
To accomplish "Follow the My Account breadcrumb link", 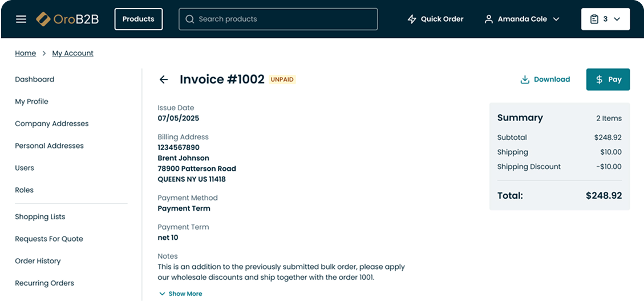I will 72,54.
